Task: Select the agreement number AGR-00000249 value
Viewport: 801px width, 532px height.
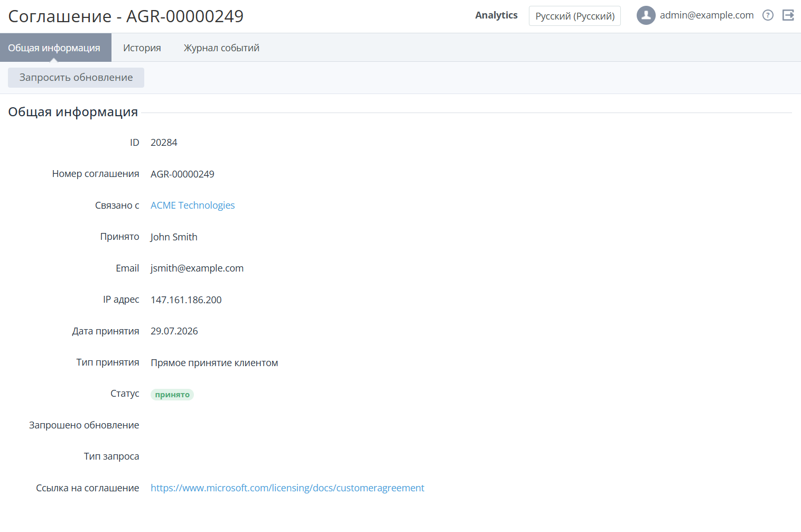Action: pyautogui.click(x=182, y=174)
